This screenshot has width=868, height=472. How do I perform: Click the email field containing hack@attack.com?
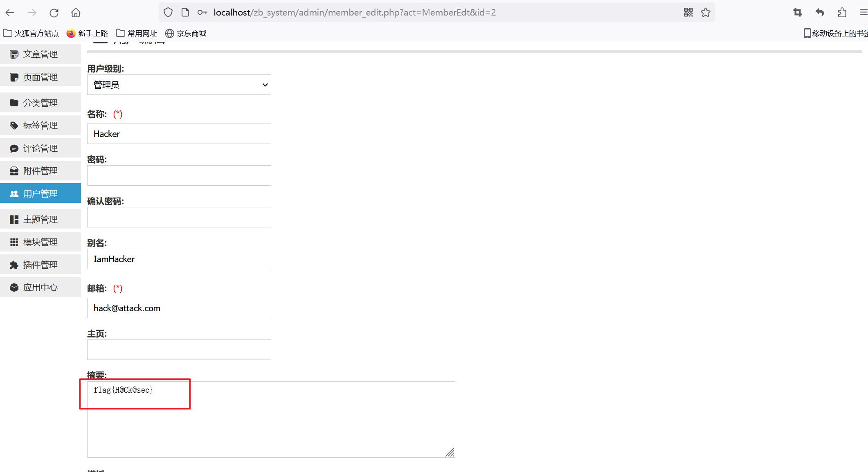(179, 308)
